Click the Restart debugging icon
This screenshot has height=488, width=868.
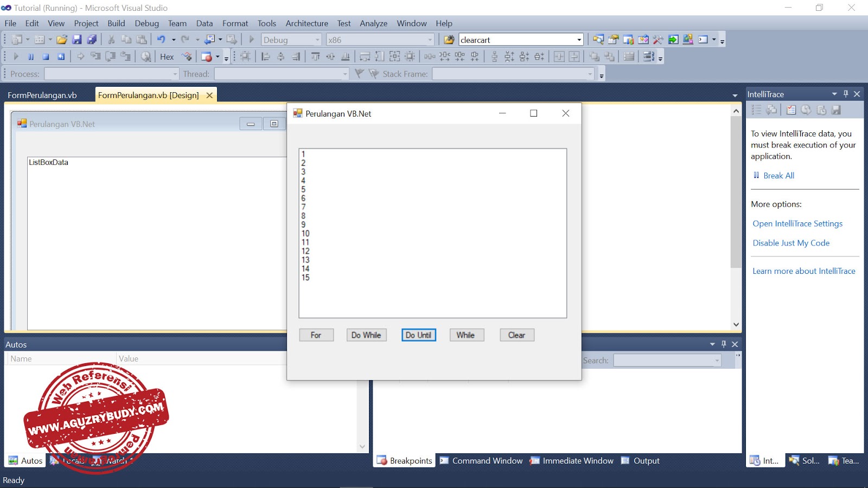tap(61, 56)
